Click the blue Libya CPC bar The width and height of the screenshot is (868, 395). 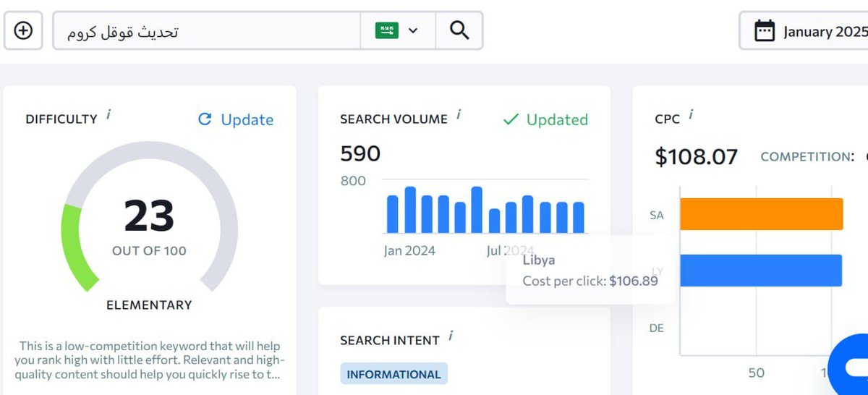[x=761, y=270]
